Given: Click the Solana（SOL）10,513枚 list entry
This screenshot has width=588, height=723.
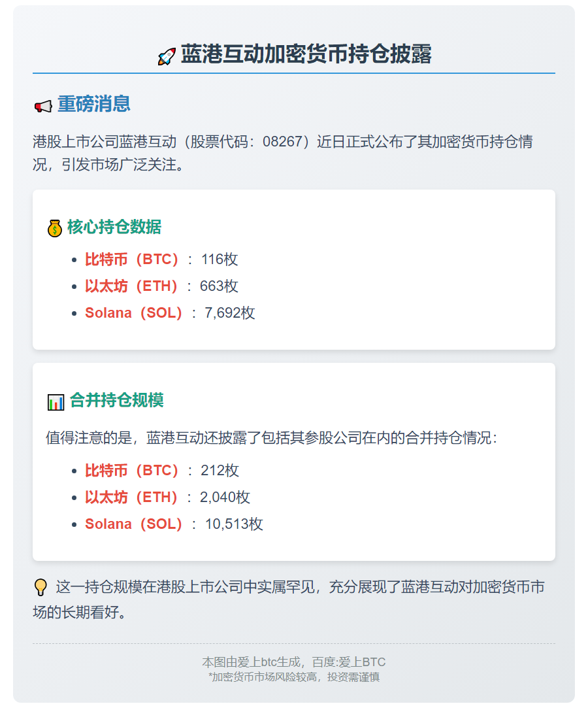Looking at the screenshot, I should pyautogui.click(x=173, y=524).
